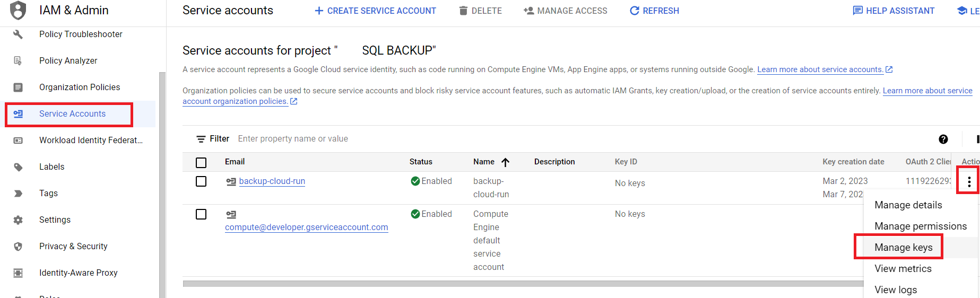Open Workload Identity Federation icon

tap(18, 141)
